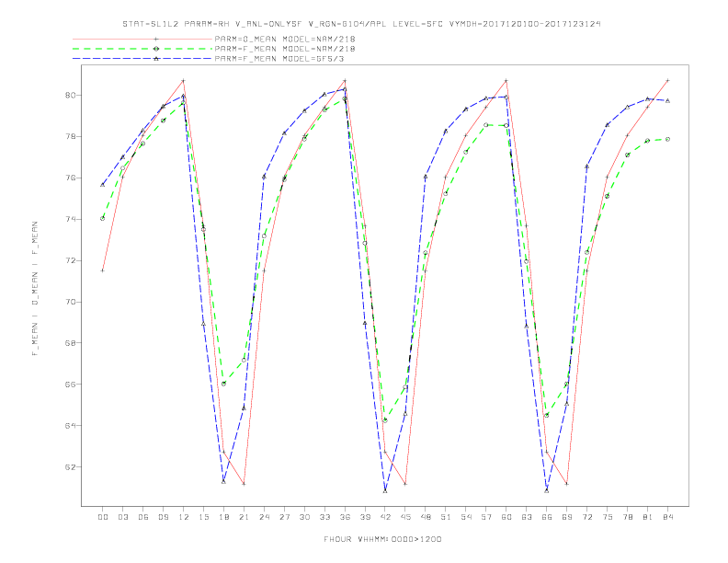
Task: Select legend entry PARM=F_MEAN MODEL=GFS/3
Action: click(x=279, y=59)
